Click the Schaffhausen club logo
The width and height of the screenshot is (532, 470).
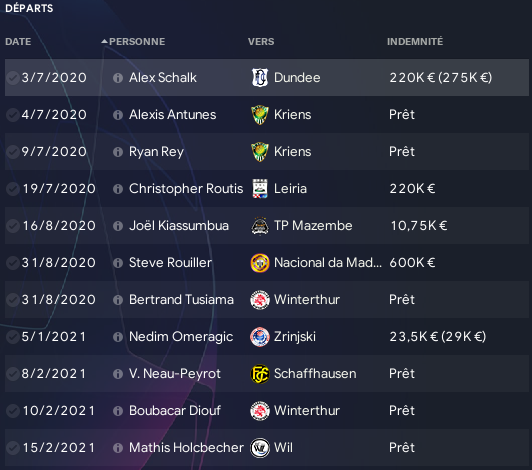pyautogui.click(x=260, y=374)
